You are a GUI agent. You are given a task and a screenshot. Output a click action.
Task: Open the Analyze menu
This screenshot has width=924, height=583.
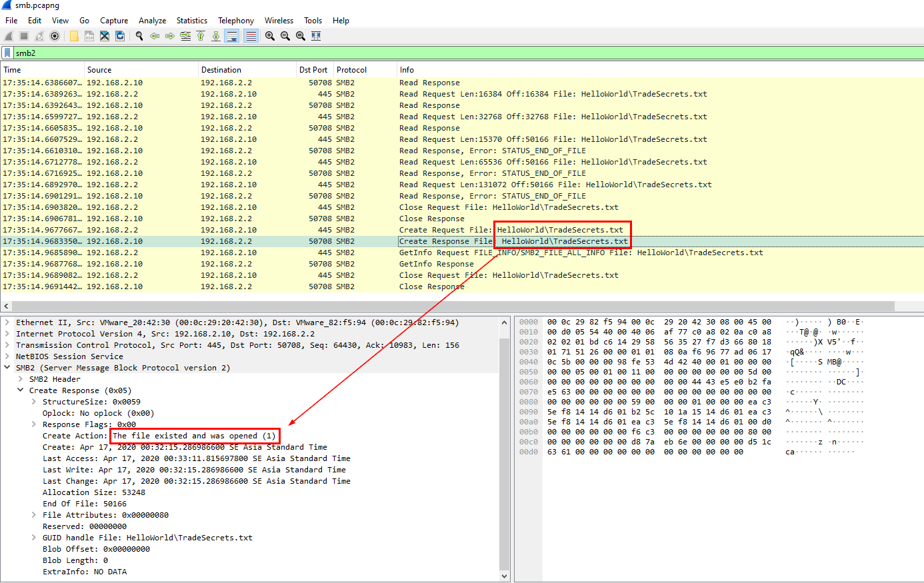152,21
